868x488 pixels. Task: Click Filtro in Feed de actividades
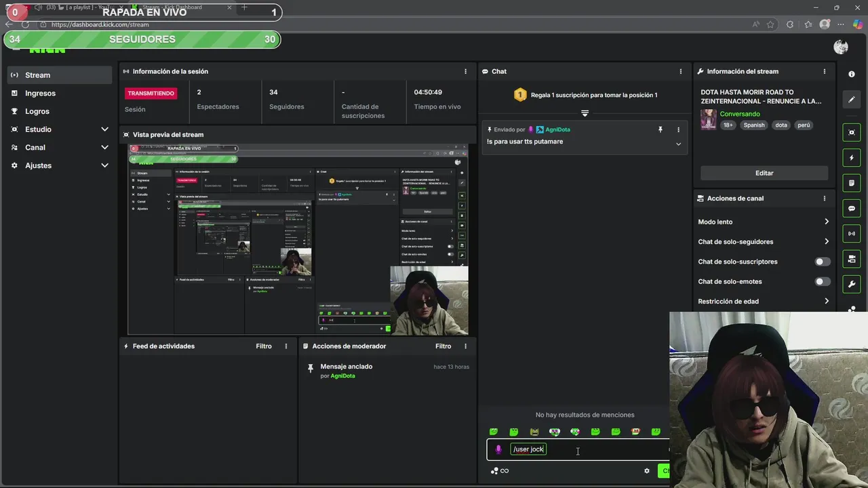(x=264, y=346)
